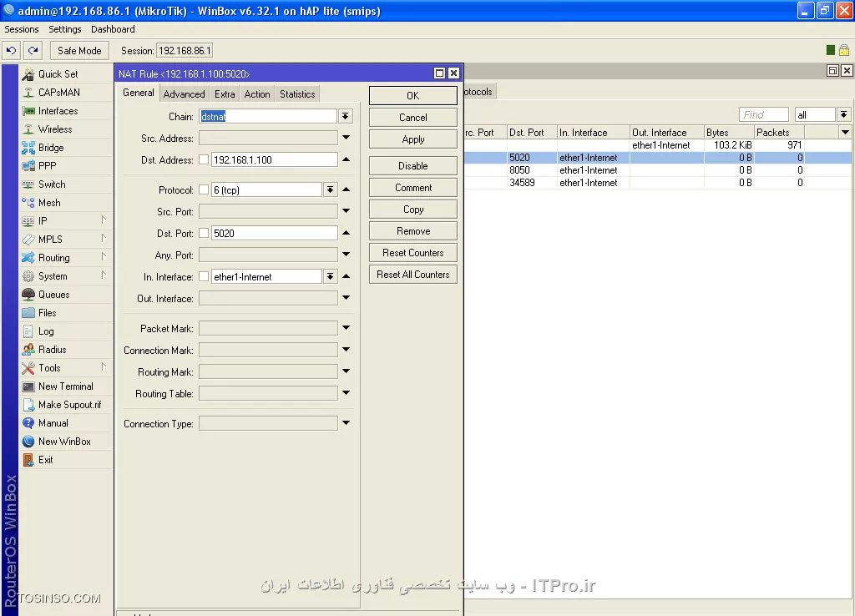Expand the Src. Port field
The image size is (855, 616).
(347, 211)
